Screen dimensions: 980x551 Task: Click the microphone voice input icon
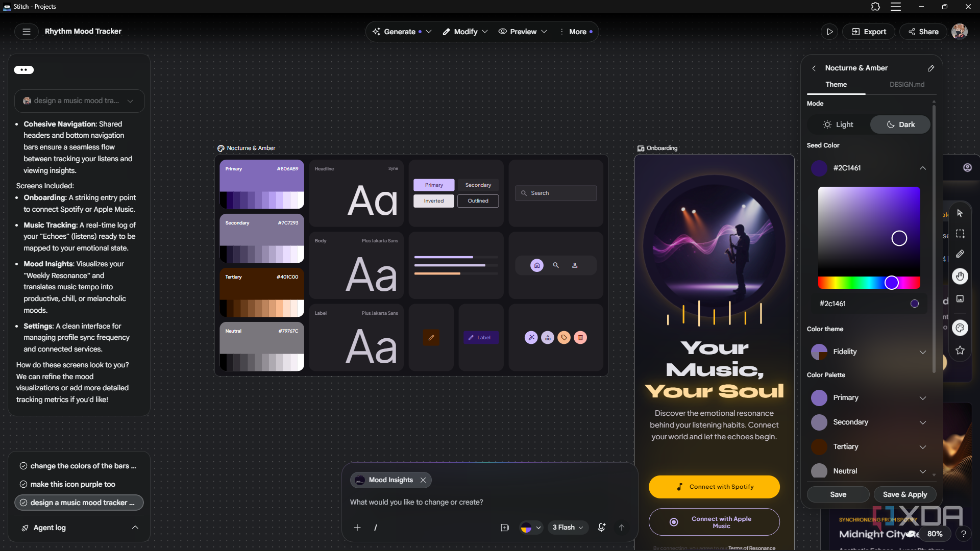pyautogui.click(x=602, y=528)
